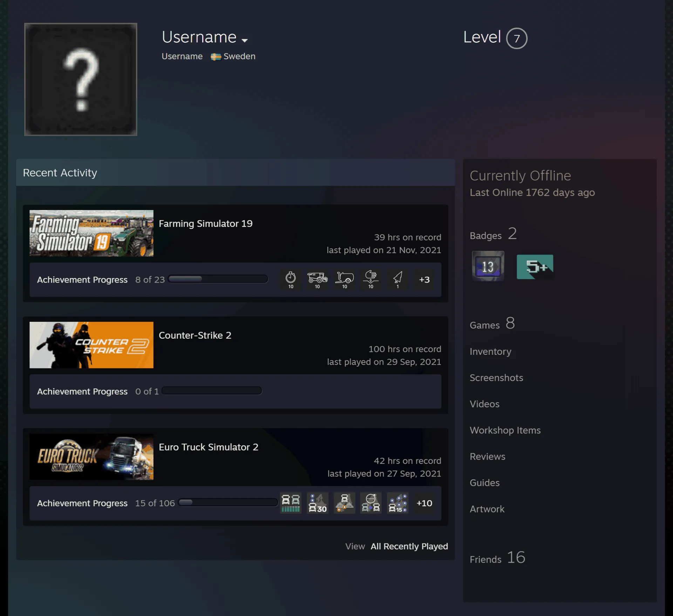Click the seed-in-hand achievement icon in Farming Simulator 19
This screenshot has width=673, height=616.
(x=371, y=279)
